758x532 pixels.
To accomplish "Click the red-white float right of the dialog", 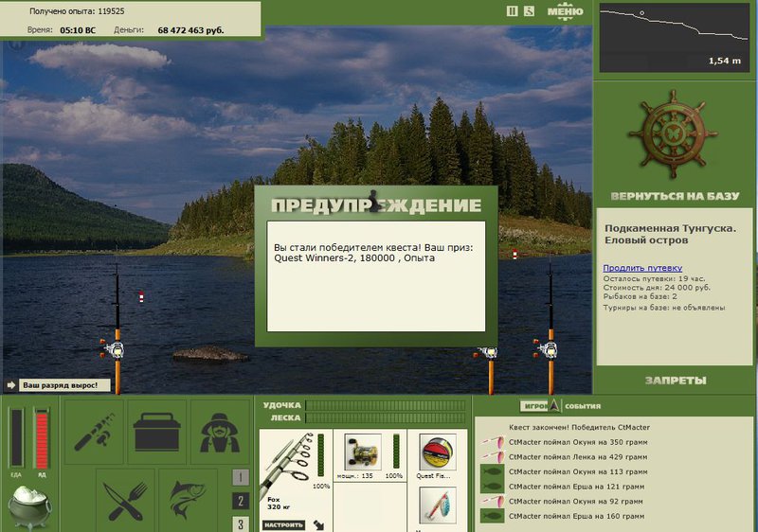I will tap(514, 254).
